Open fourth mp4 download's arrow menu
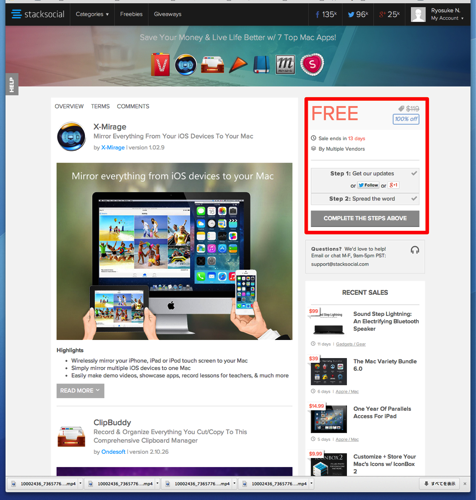The height and width of the screenshot is (500, 476). [x=311, y=483]
